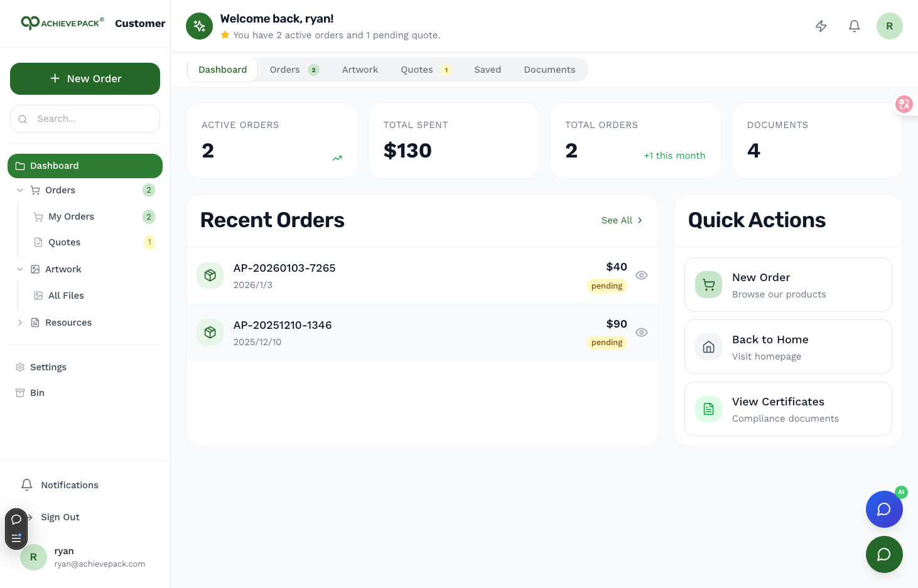Screen dimensions: 918x588
Task: Click the AchievePack logo
Action: point(62,23)
